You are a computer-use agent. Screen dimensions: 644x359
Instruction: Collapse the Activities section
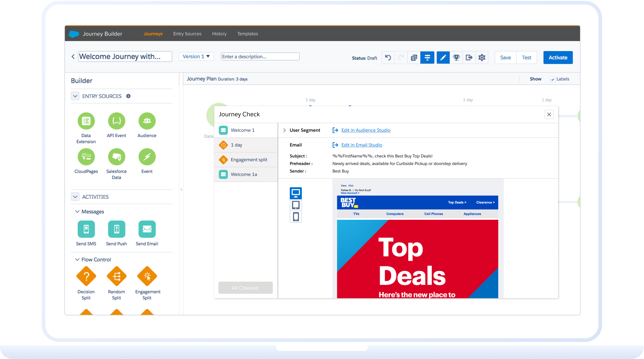pyautogui.click(x=75, y=197)
